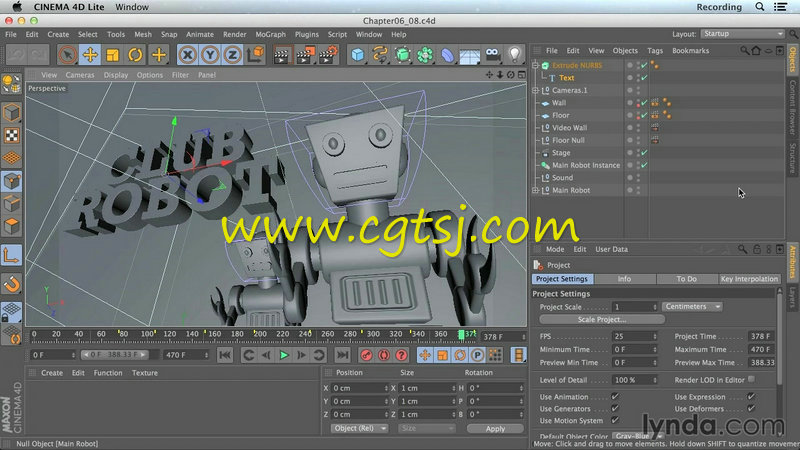
Task: Enable the Axis mode icon
Action: tap(11, 255)
